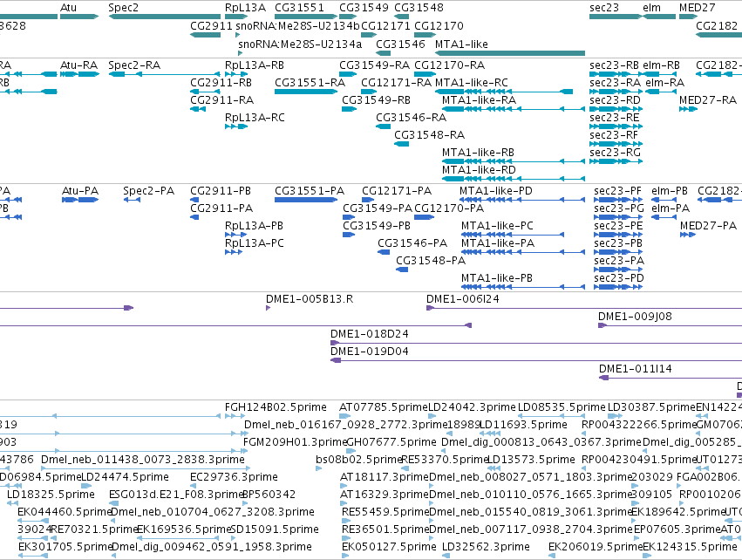Select transcript Spec2-RA
The width and height of the screenshot is (742, 560).
[164, 74]
